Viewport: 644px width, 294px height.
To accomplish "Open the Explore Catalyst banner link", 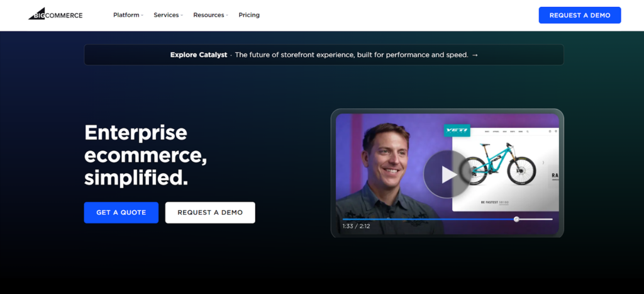I will tap(324, 55).
